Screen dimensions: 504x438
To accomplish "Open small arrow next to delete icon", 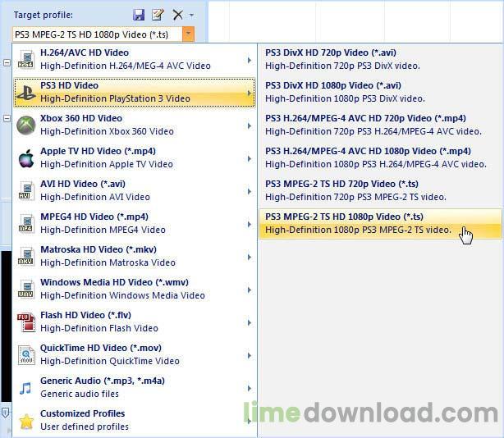I will pos(191,15).
